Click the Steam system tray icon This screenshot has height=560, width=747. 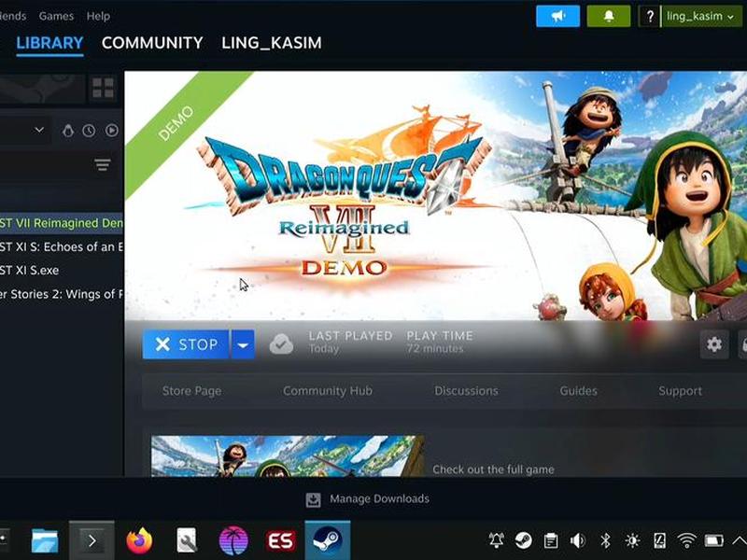(524, 540)
